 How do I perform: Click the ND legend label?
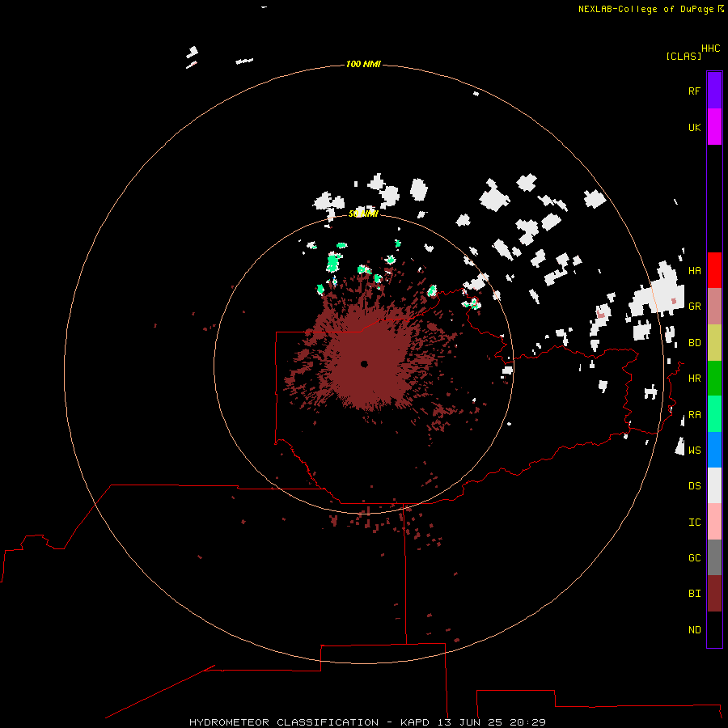coord(695,629)
